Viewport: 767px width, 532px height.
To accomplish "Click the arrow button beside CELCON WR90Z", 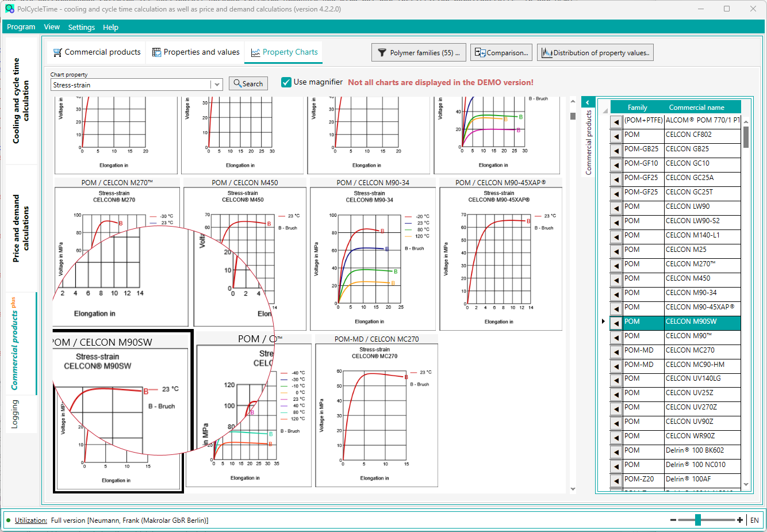I will coord(616,438).
